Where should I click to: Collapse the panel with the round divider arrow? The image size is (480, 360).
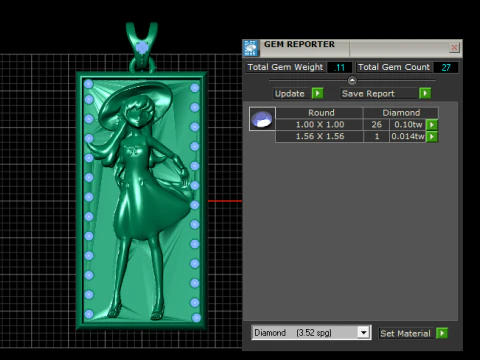click(352, 80)
